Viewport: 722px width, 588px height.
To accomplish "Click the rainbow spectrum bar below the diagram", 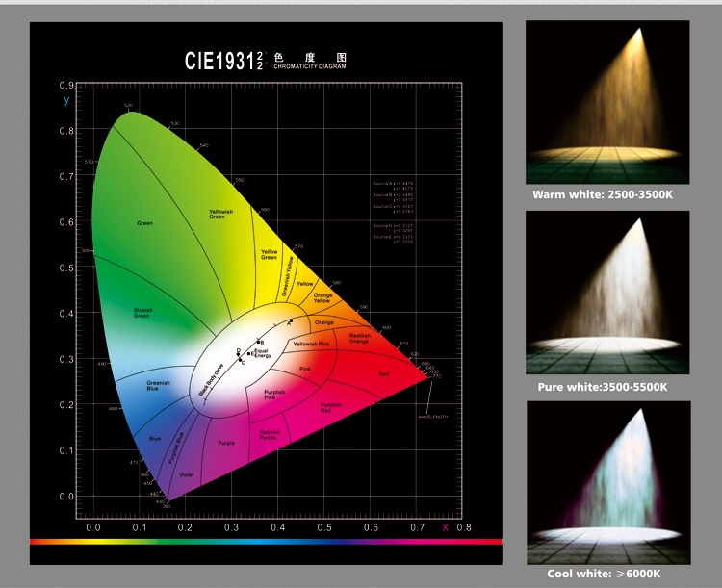I will coord(266,542).
